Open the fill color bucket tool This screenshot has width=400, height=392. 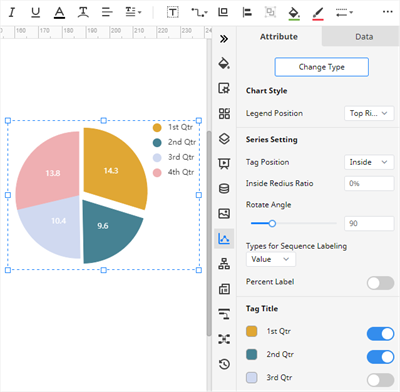pyautogui.click(x=294, y=13)
